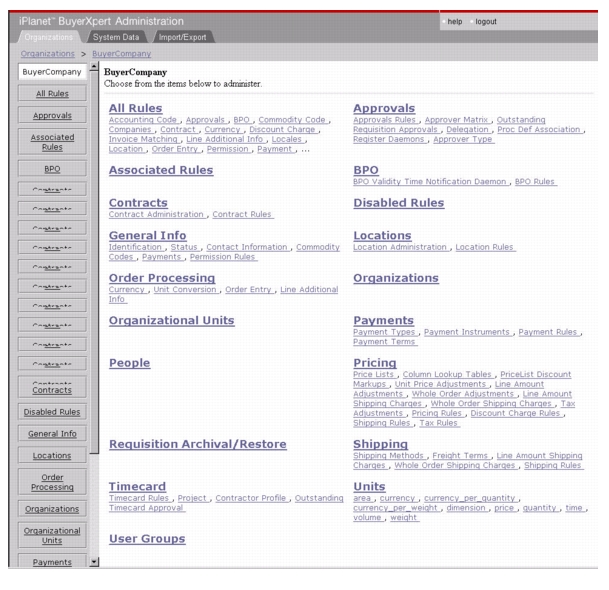Click the sidebar scrollbar's up arrow
Screen dimensions: 609x590
point(94,67)
